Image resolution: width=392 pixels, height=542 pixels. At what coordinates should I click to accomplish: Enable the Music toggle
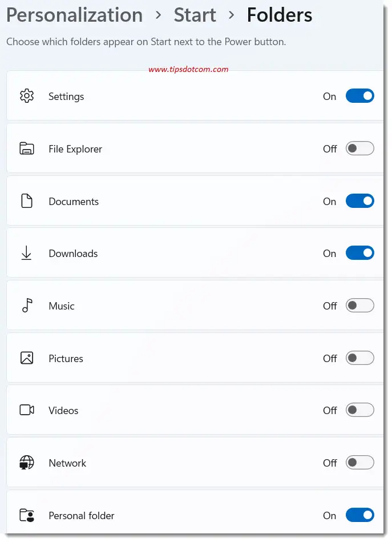(360, 305)
